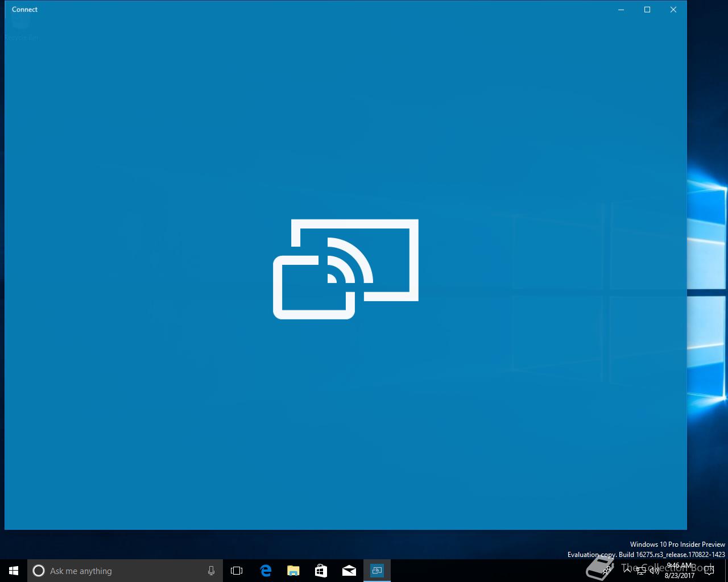Click the Cortana circle icon
This screenshot has width=728, height=582.
[39, 571]
